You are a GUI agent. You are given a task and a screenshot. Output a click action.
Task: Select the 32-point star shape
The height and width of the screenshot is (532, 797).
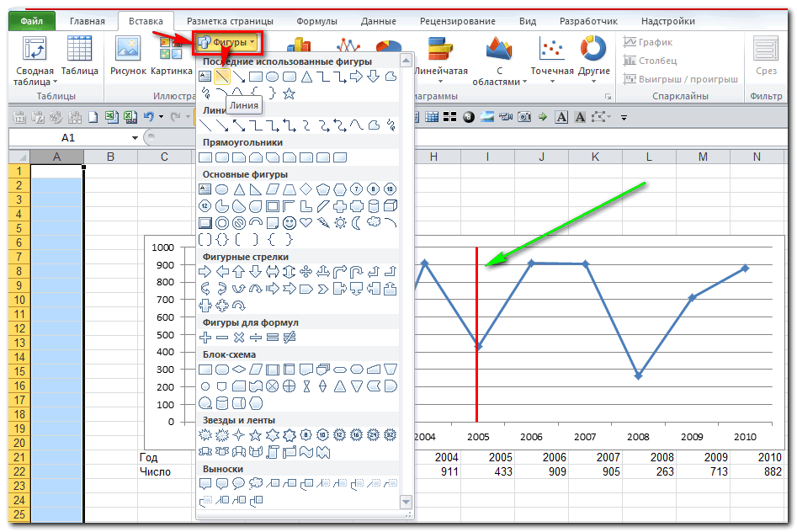click(390, 435)
